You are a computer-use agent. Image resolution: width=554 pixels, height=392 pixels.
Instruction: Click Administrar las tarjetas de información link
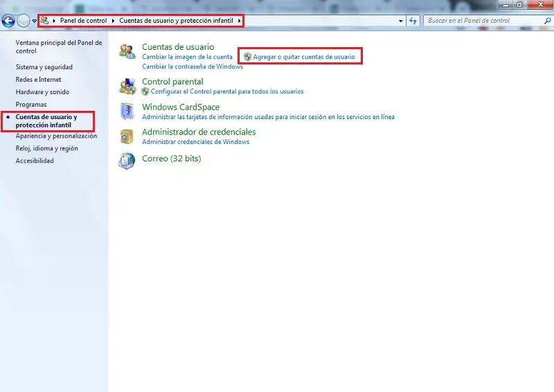(x=268, y=116)
